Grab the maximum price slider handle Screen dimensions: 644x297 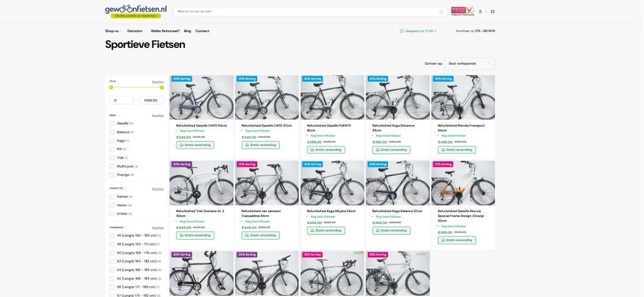click(162, 87)
